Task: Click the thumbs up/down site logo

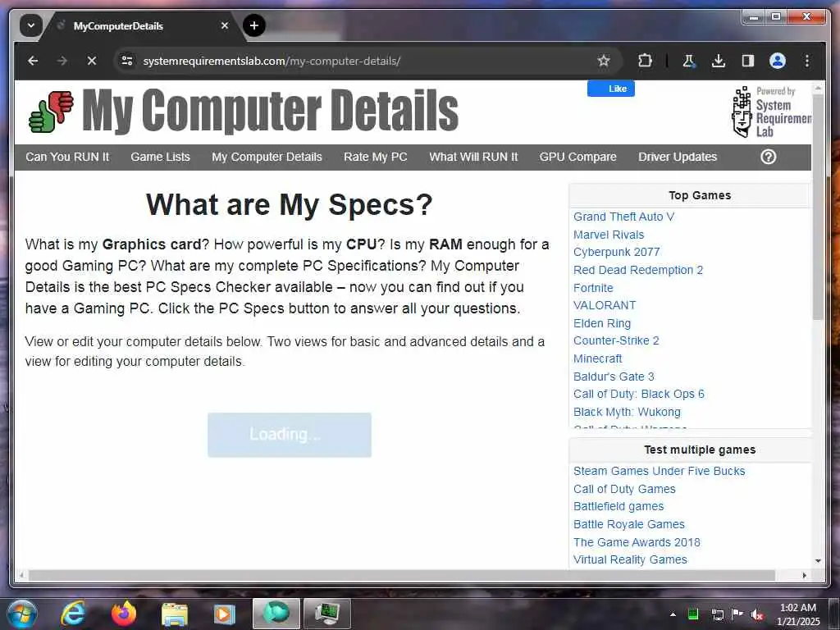Action: point(51,112)
